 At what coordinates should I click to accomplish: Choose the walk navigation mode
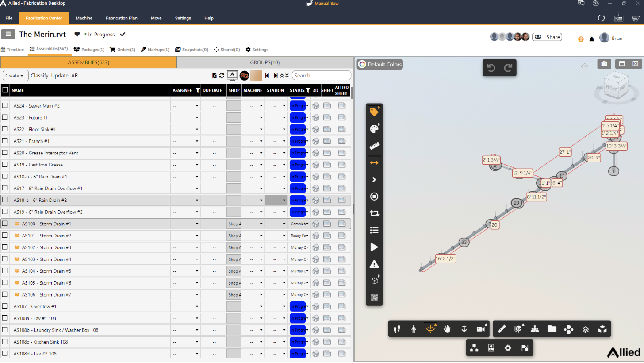414,329
